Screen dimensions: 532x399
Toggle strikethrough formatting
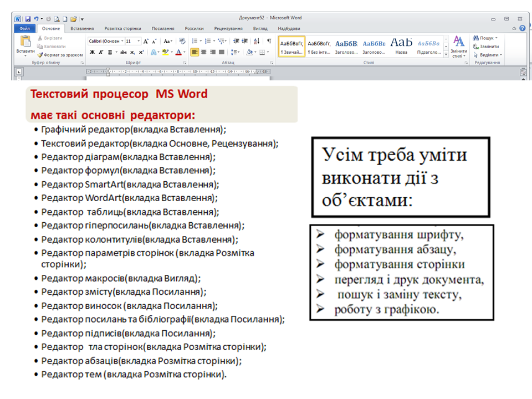click(124, 52)
